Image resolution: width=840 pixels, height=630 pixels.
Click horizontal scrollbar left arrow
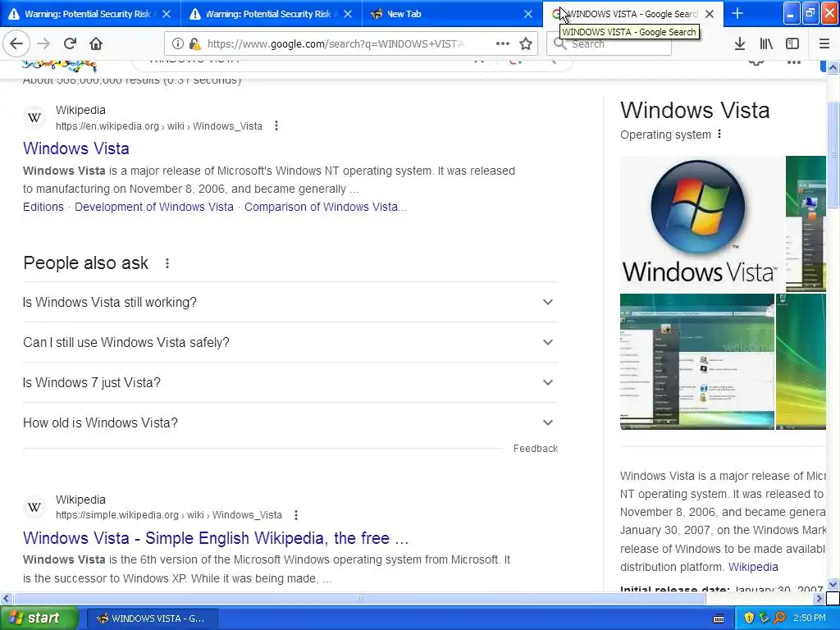(6, 598)
